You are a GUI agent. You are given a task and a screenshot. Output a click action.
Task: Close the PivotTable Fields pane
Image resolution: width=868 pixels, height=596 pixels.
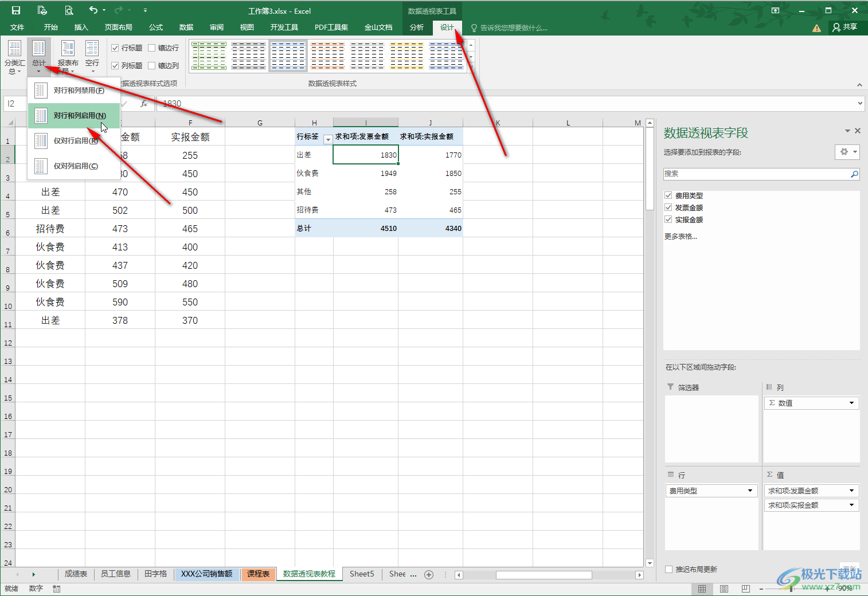(x=858, y=131)
